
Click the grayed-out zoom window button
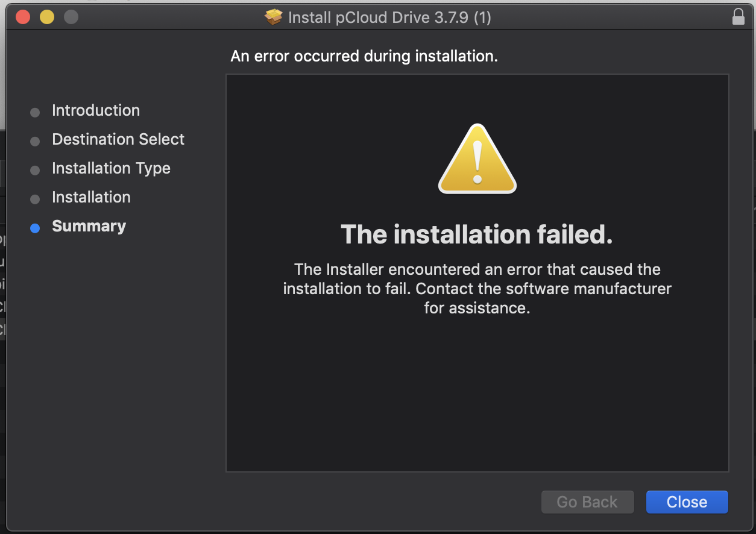[71, 17]
